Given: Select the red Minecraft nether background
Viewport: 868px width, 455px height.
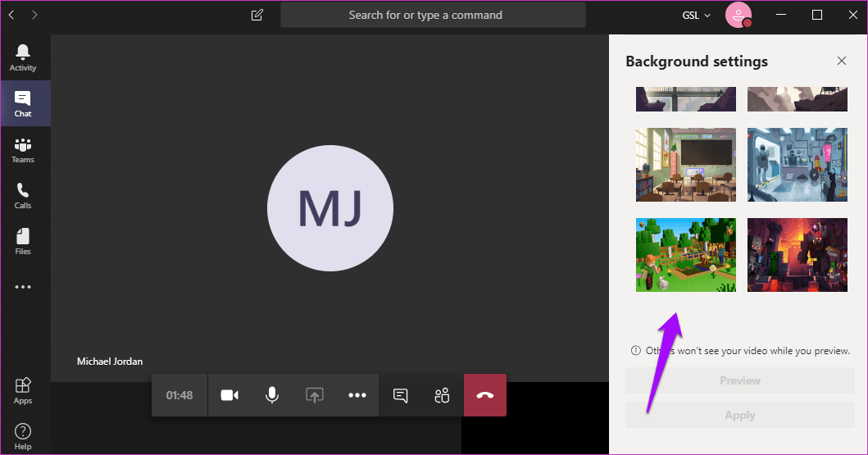Looking at the screenshot, I should [798, 255].
